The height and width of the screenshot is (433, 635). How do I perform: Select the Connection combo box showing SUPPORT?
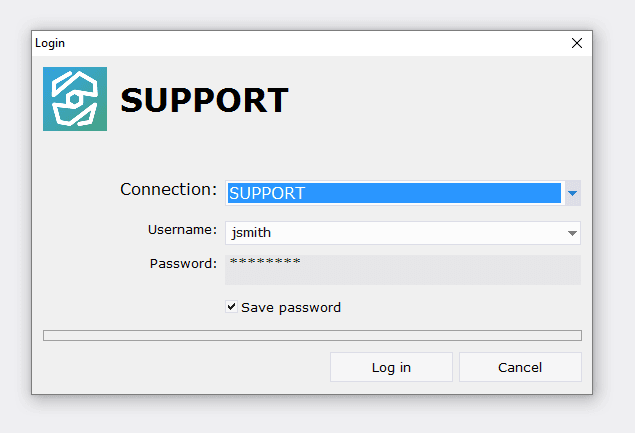click(x=394, y=193)
